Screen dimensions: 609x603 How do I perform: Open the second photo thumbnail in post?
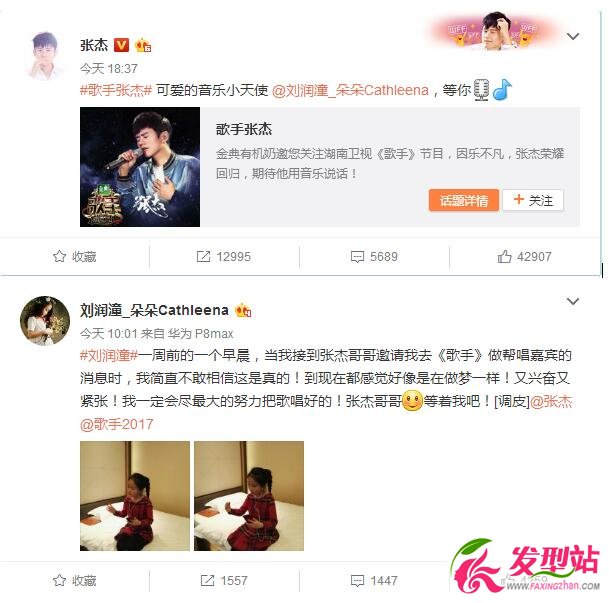coord(249,496)
